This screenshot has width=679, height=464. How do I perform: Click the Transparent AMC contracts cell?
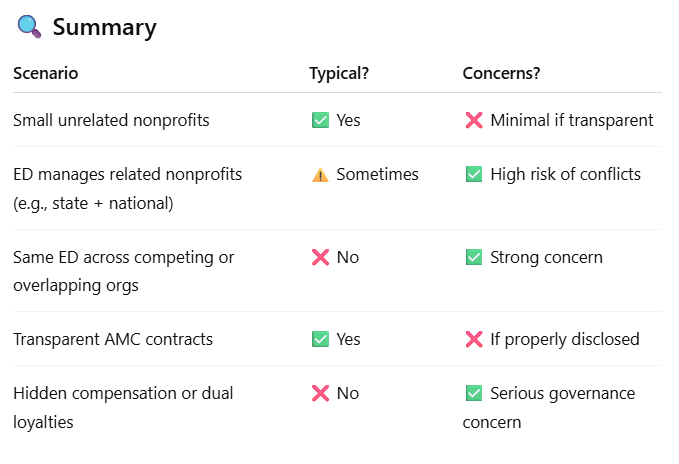tap(113, 339)
